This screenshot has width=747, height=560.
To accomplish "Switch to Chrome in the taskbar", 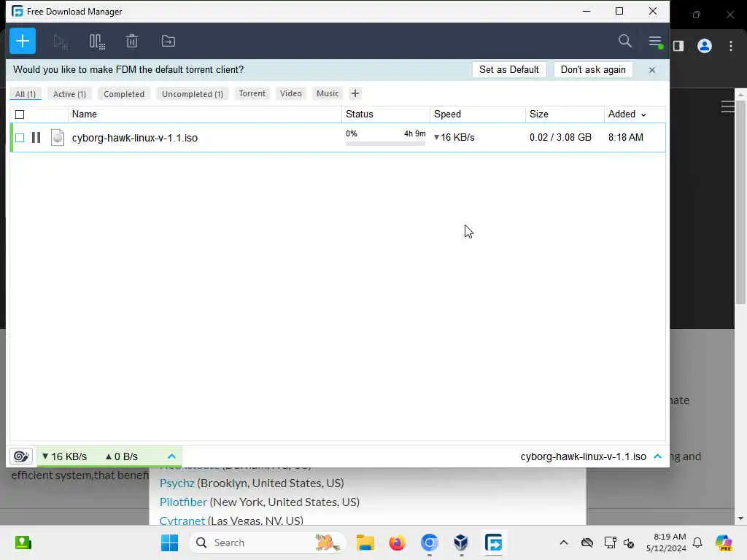I will click(x=429, y=542).
